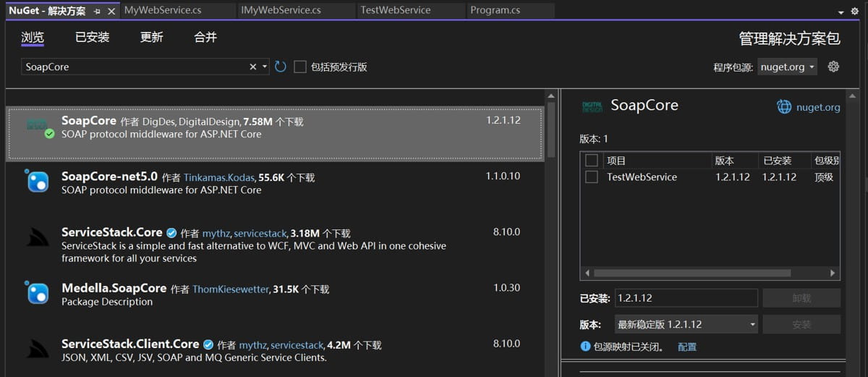
Task: Open package source settings gear
Action: [833, 67]
